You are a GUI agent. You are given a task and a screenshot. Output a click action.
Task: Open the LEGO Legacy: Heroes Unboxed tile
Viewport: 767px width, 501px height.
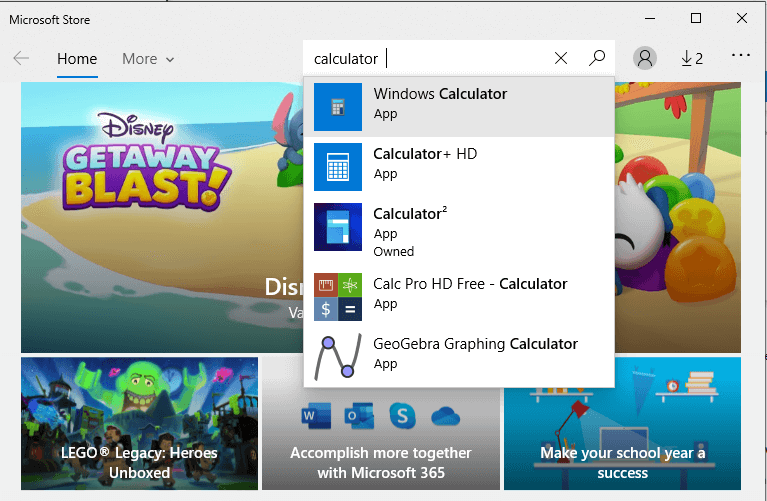tap(139, 423)
